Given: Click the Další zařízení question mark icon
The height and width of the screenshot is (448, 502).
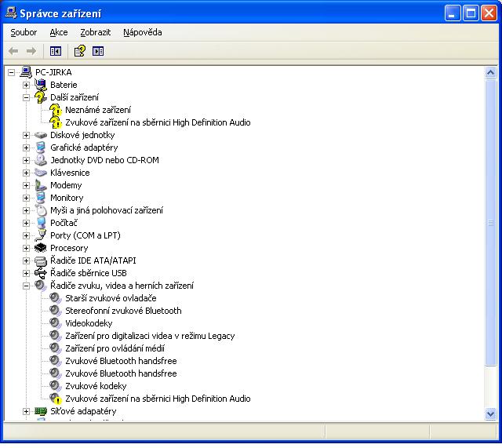Looking at the screenshot, I should pyautogui.click(x=41, y=97).
